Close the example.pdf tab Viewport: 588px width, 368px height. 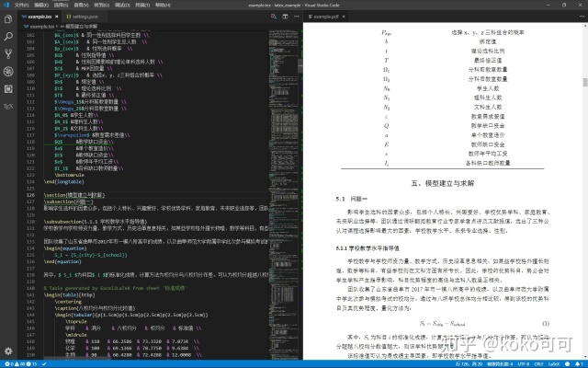[344, 17]
